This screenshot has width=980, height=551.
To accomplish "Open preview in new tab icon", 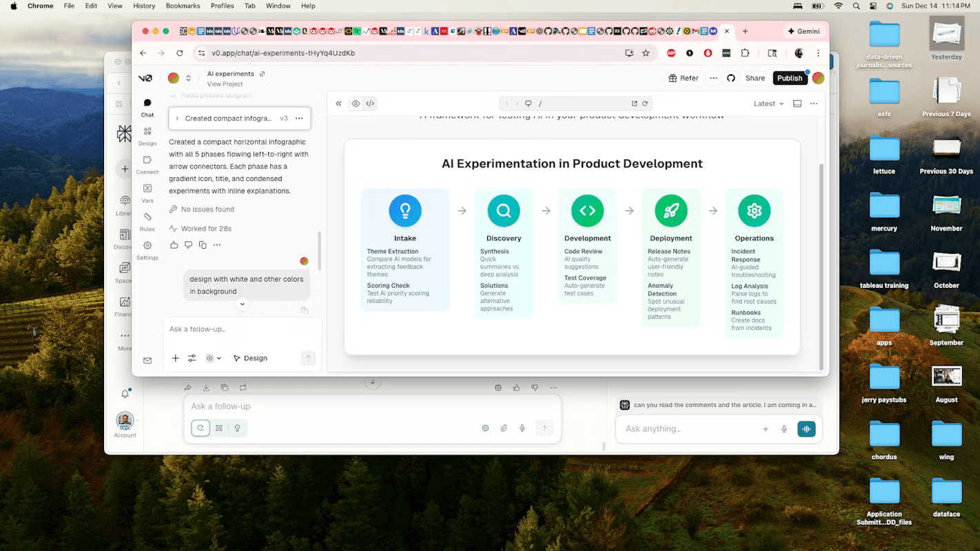I will tap(634, 103).
